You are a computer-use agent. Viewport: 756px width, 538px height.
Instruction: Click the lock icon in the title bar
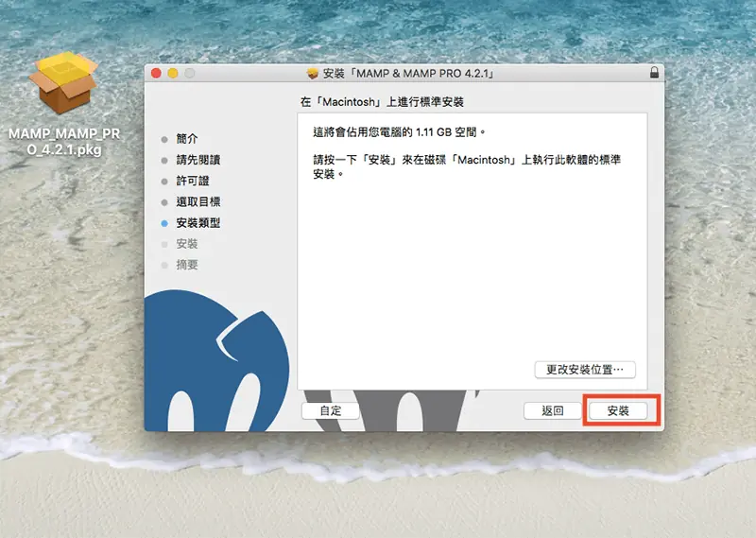coord(654,73)
